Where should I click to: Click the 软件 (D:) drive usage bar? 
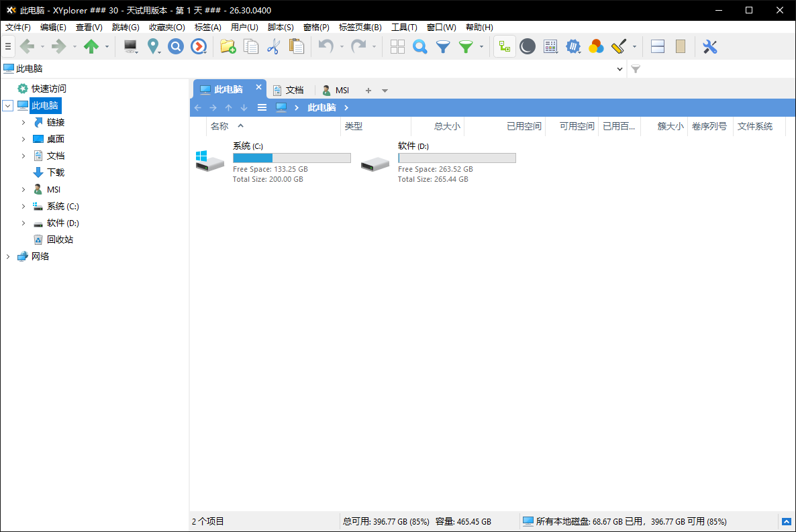[x=457, y=158]
